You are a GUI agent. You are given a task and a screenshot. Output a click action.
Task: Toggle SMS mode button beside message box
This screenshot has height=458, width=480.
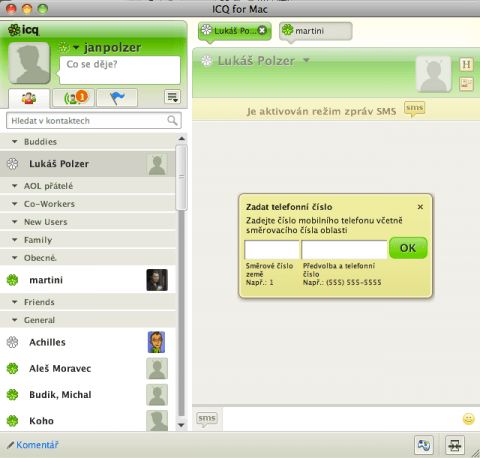click(x=207, y=419)
